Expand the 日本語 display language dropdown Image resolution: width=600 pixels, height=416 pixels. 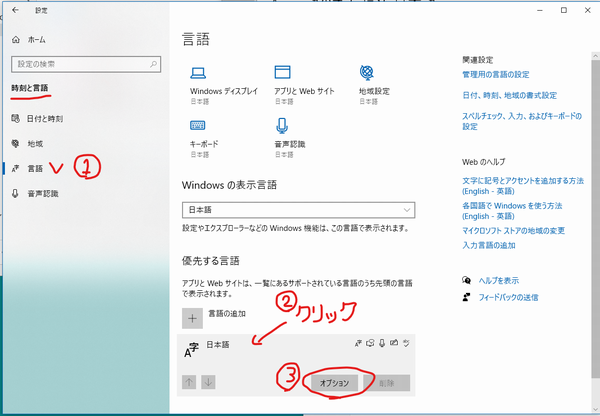(298, 210)
